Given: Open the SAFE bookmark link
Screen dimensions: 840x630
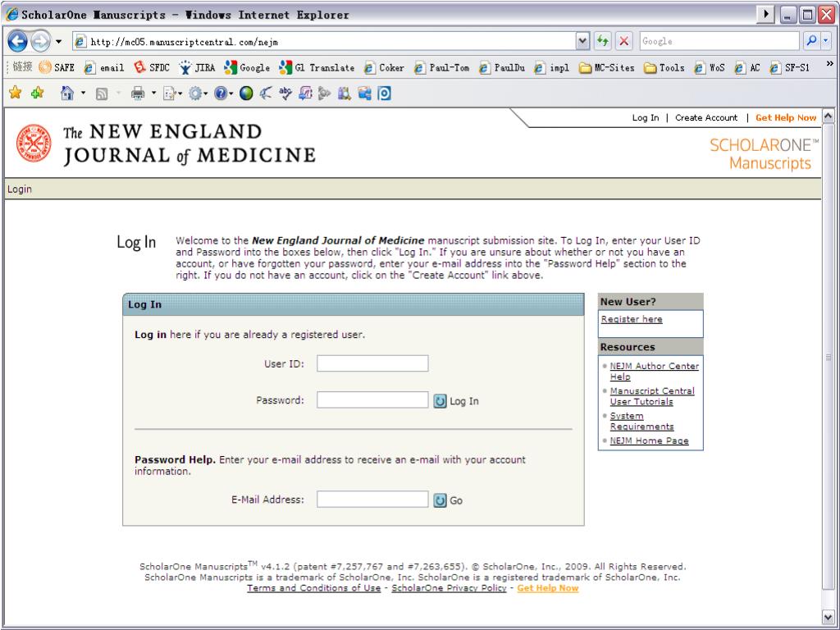Looking at the screenshot, I should point(57,67).
